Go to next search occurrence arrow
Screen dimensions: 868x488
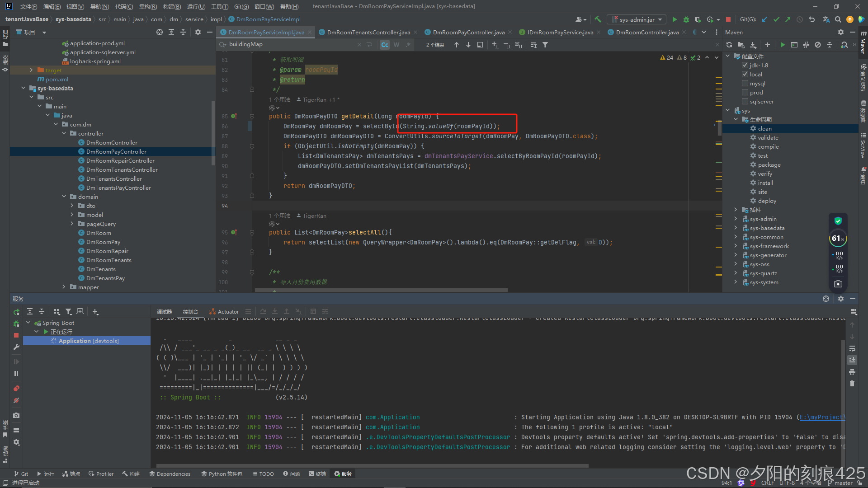tap(468, 45)
